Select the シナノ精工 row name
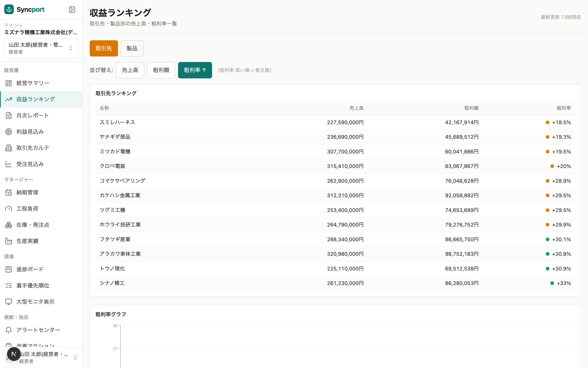The height and width of the screenshot is (368, 588). pyautogui.click(x=112, y=283)
